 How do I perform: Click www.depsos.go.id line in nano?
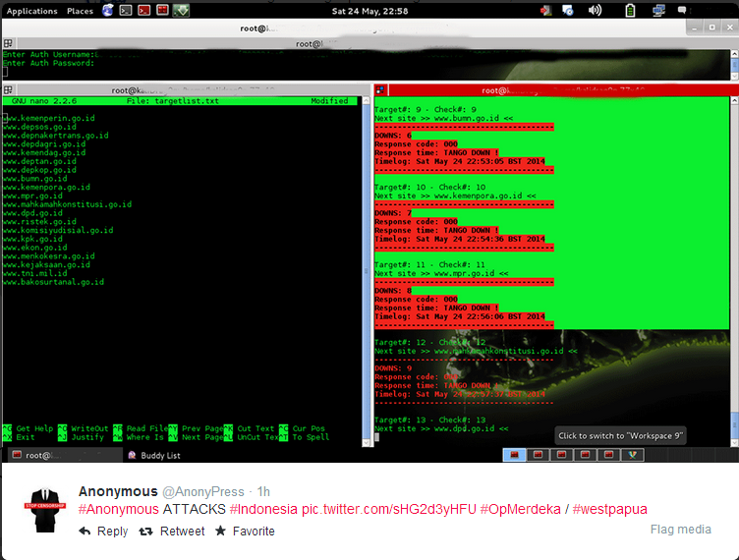click(x=39, y=127)
